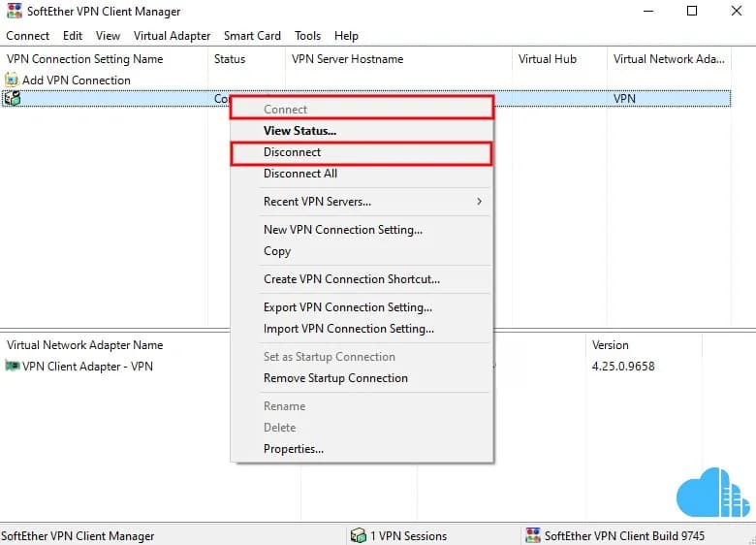
Task: Click the SoftEther app icon in title bar
Action: [15, 11]
